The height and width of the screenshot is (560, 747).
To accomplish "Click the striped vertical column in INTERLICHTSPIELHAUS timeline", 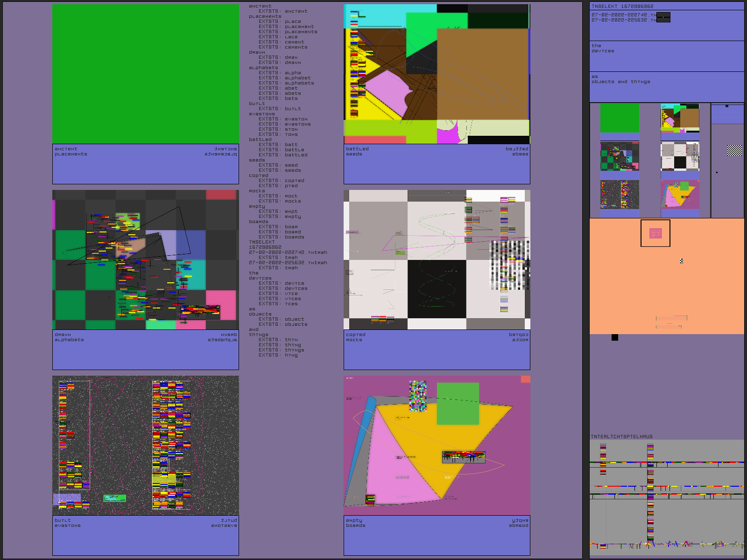I will click(x=650, y=495).
